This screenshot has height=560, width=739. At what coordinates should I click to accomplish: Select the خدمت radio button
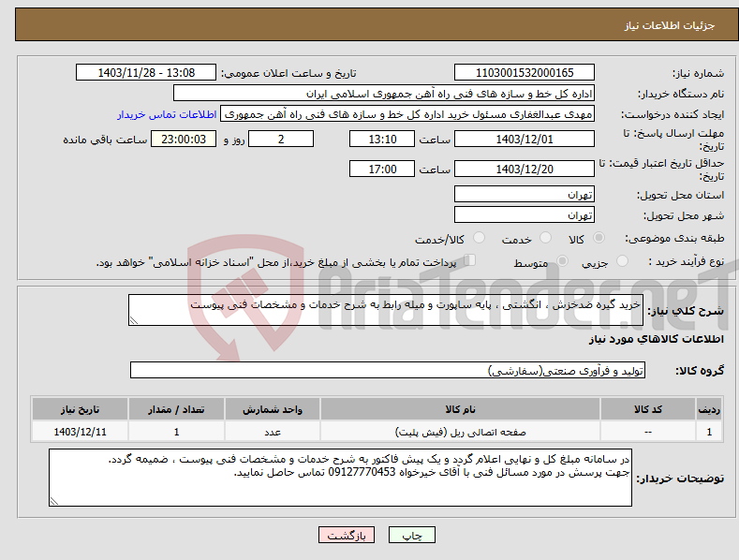545,238
